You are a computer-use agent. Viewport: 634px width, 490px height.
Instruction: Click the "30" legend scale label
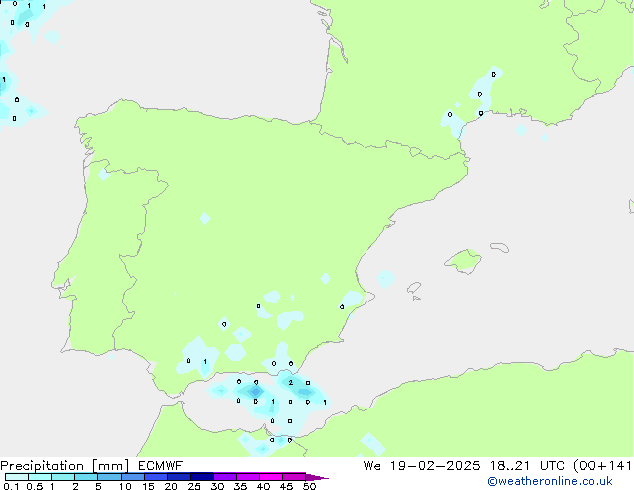[x=217, y=486]
